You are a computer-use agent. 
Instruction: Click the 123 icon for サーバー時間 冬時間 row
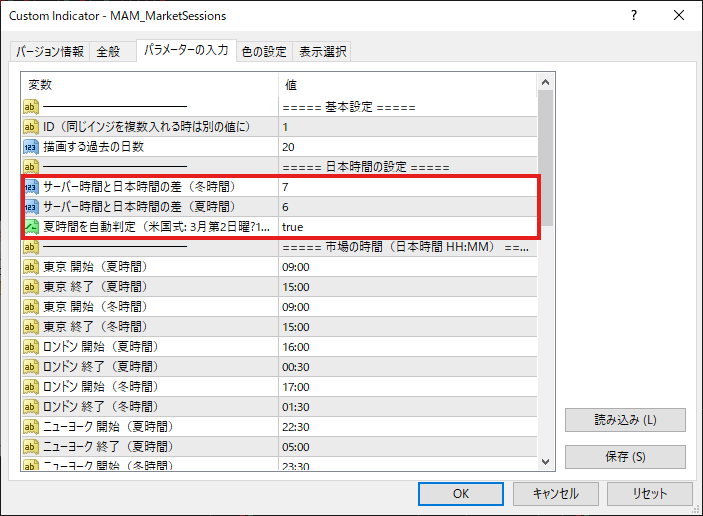tap(30, 187)
